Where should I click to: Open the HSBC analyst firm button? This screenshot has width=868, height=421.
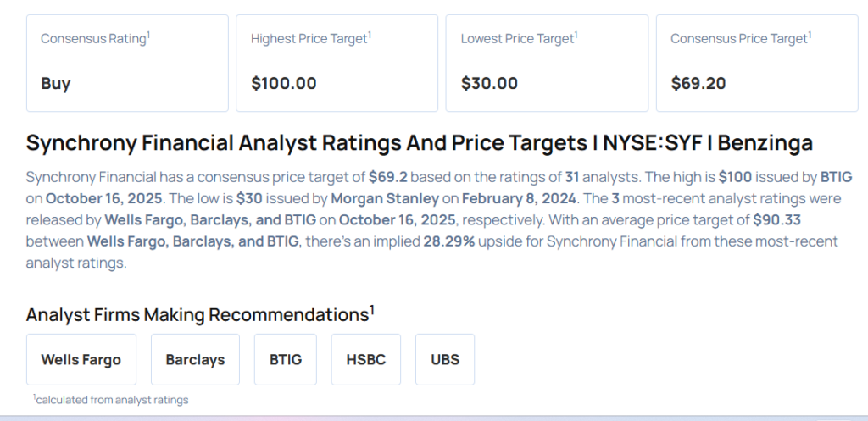click(366, 359)
